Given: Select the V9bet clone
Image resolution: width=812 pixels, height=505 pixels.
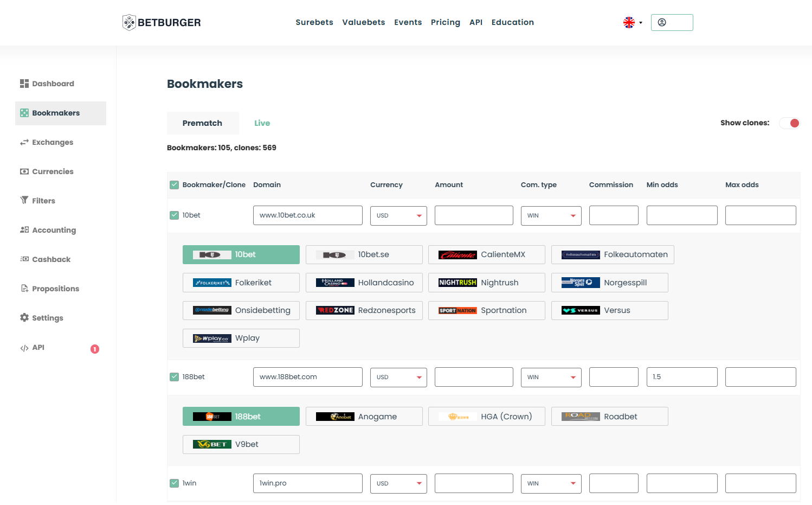Looking at the screenshot, I should click(241, 444).
